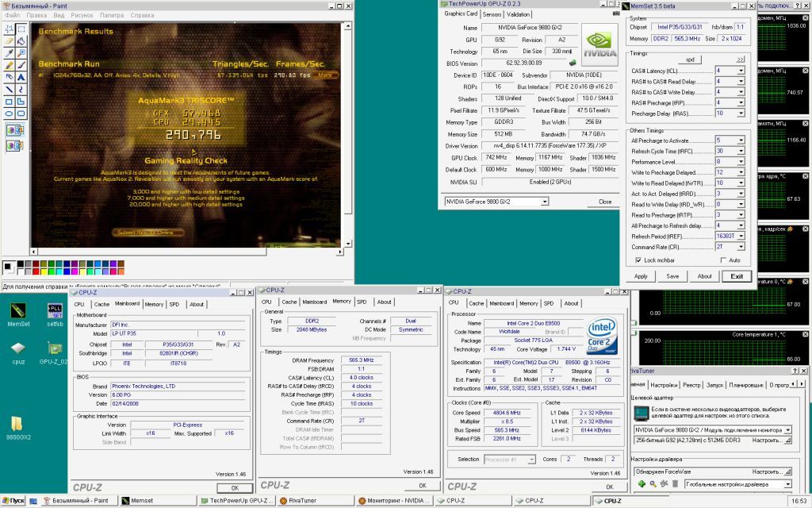Screen dimensions: 812x508
Task: Select the Text tool in Paint
Action: pos(21,77)
